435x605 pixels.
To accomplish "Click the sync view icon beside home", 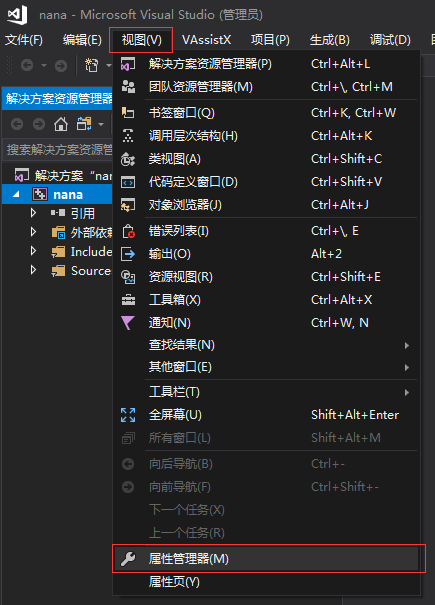I will [x=84, y=124].
